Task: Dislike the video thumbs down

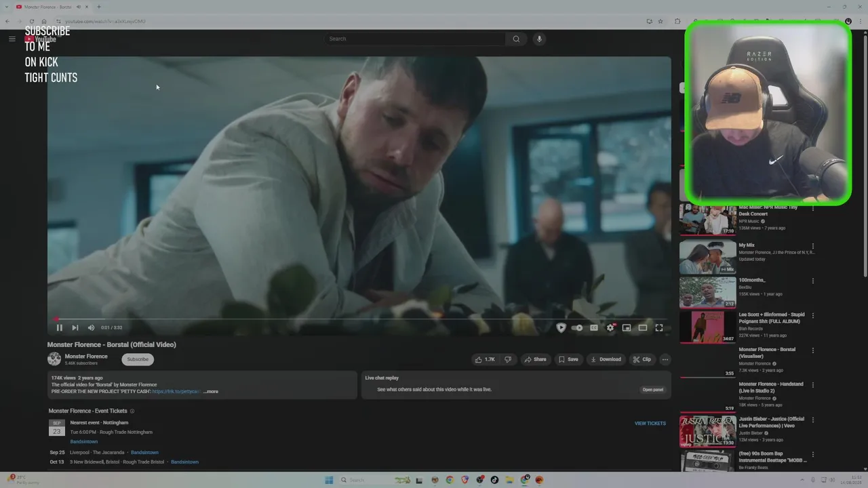Action: pyautogui.click(x=508, y=359)
